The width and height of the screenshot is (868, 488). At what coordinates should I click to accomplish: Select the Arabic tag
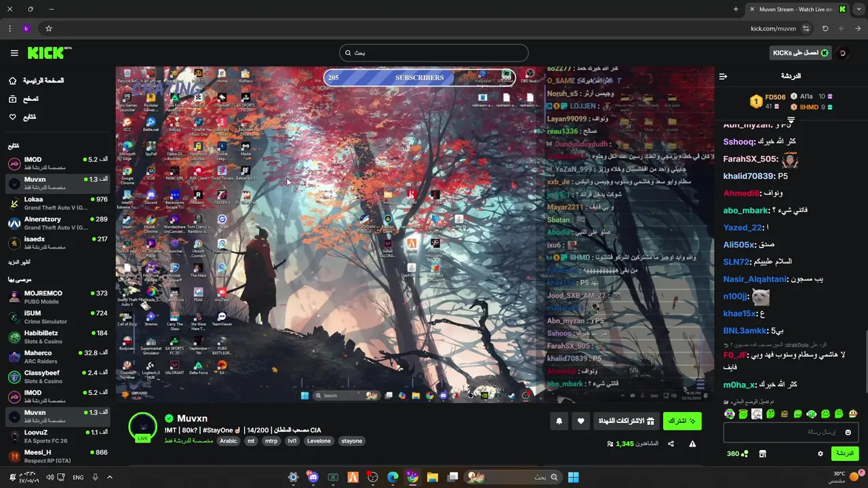pos(229,441)
